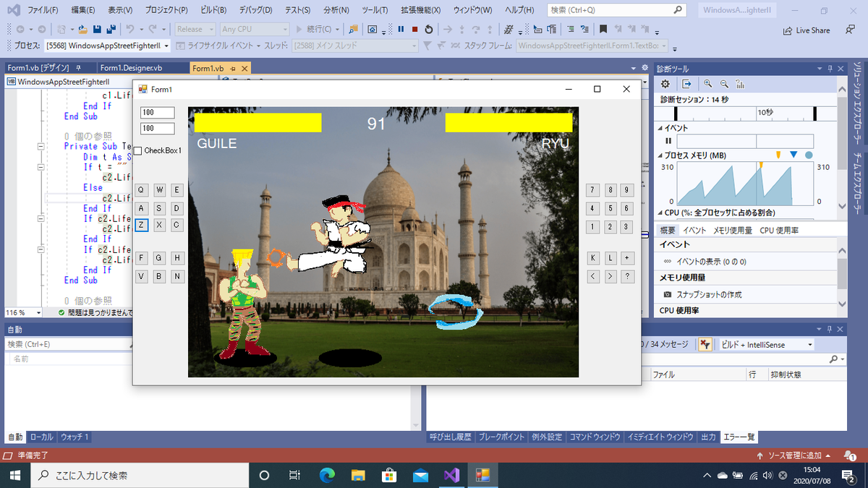The image size is (868, 488).
Task: Click the イベントの表示 link
Action: tap(711, 262)
